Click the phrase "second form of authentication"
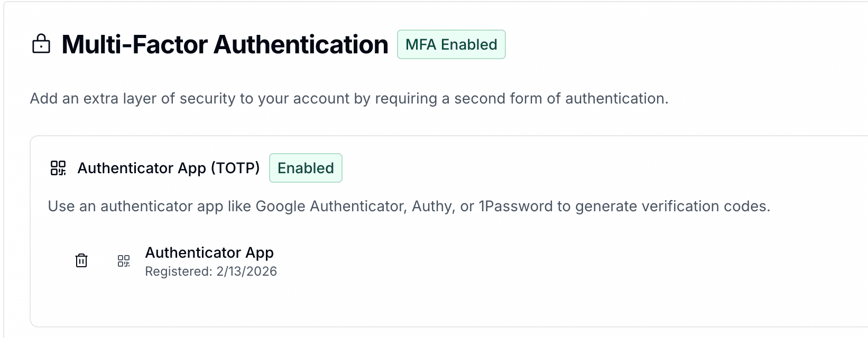This screenshot has width=868, height=338. point(560,99)
